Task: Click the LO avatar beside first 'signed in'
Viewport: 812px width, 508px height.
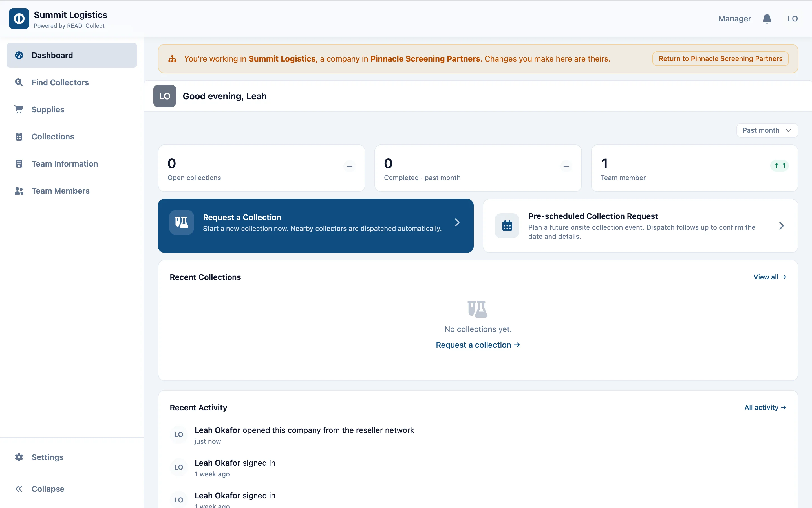Action: [178, 467]
